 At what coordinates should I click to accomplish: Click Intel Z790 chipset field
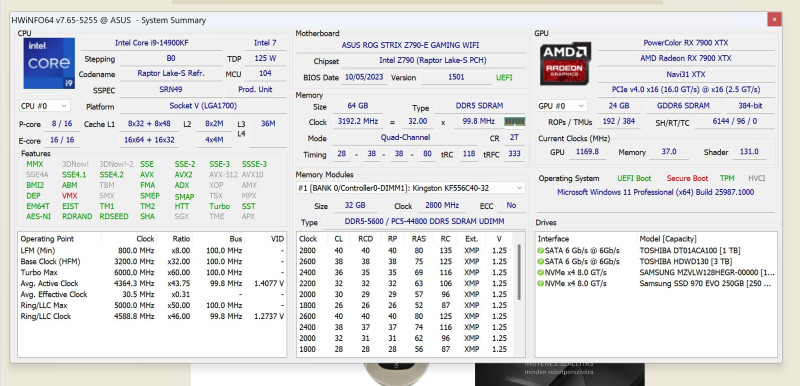point(433,61)
